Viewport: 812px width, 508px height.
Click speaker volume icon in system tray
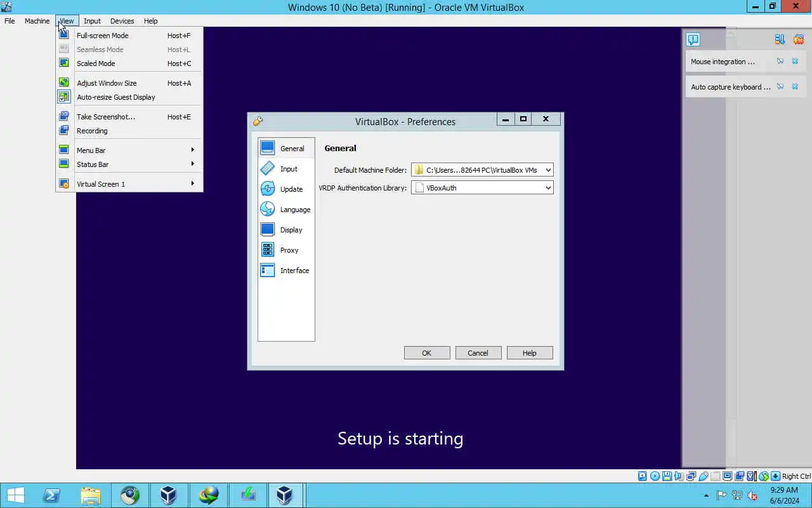pyautogui.click(x=752, y=495)
